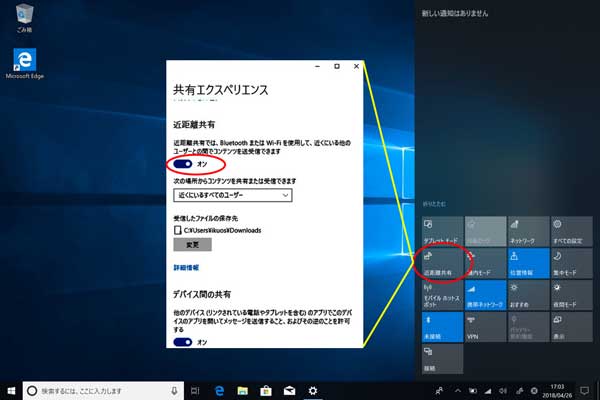Turn off the デバイス間の共有 toggle switch

point(183,342)
